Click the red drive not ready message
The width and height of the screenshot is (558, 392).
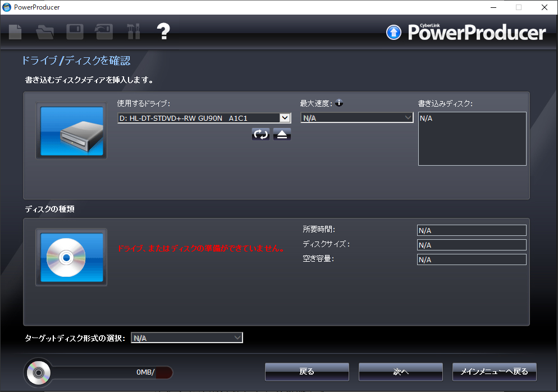(x=202, y=249)
